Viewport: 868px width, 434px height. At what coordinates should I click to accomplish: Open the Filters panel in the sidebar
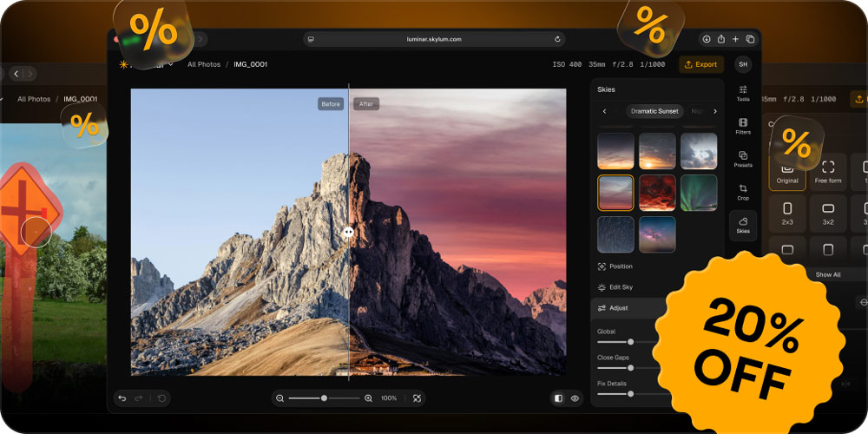[743, 126]
